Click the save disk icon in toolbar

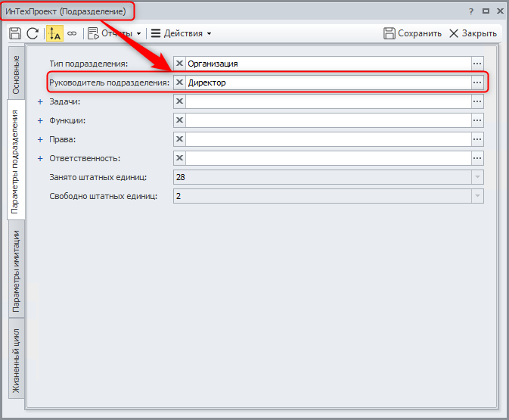point(14,33)
